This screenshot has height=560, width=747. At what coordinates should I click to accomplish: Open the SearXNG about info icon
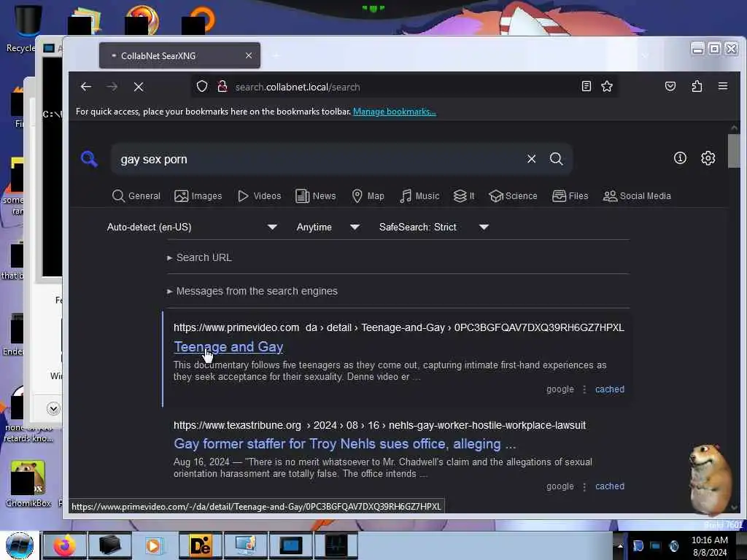pos(680,158)
